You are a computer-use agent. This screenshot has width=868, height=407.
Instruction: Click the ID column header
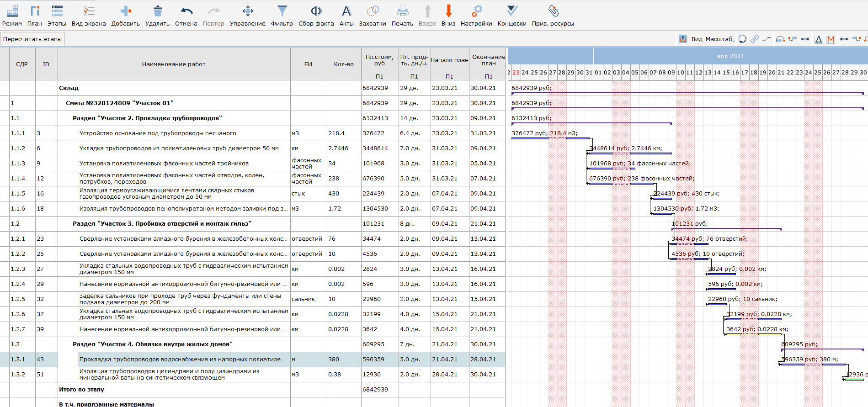tap(46, 64)
